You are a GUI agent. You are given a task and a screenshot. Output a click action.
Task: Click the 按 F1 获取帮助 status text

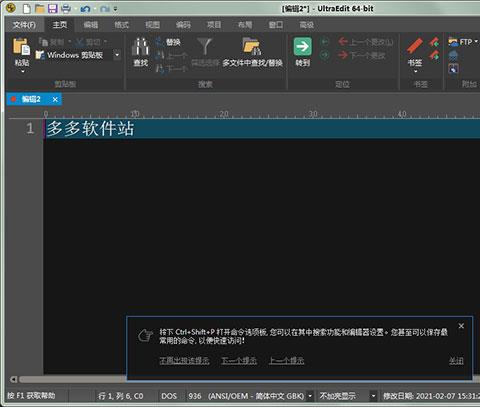coord(31,396)
